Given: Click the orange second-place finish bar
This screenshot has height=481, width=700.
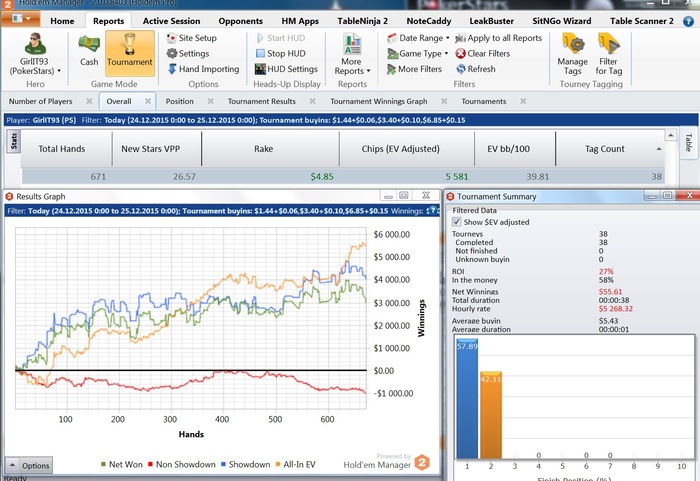Looking at the screenshot, I should [x=491, y=415].
